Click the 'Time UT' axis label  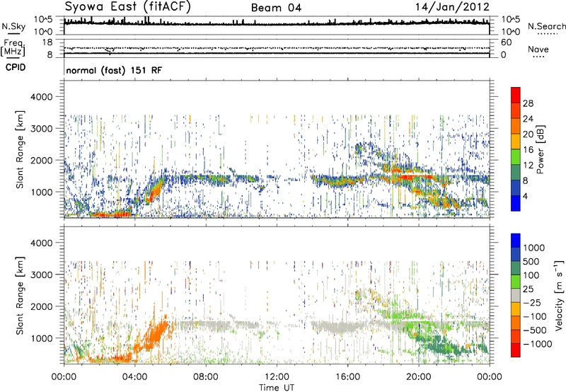[x=277, y=387]
